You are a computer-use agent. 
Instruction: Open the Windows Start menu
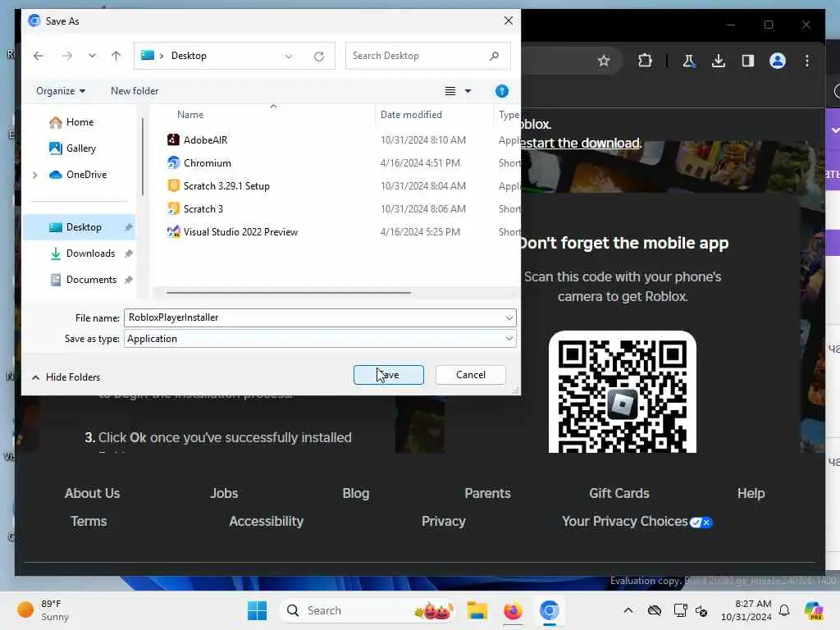pos(257,610)
